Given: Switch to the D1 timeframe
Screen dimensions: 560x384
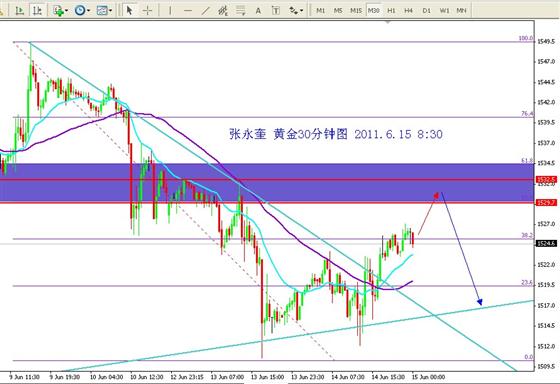Looking at the screenshot, I should [426, 11].
